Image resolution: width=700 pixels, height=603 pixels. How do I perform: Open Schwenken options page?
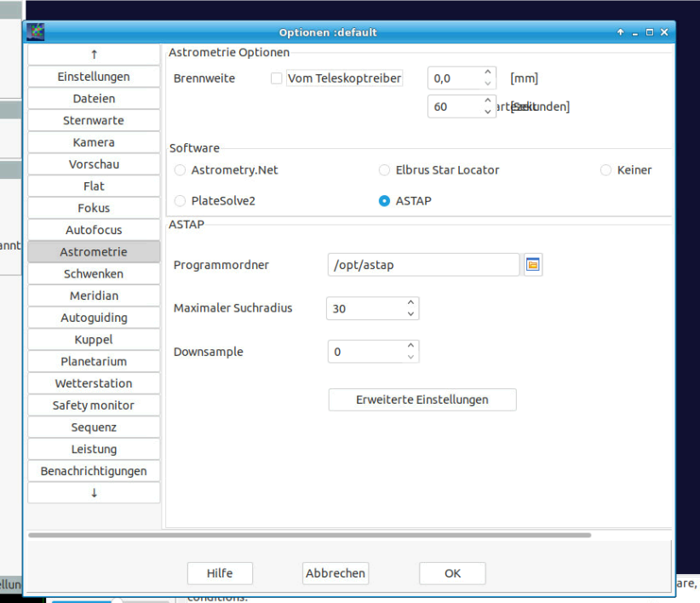(x=94, y=273)
